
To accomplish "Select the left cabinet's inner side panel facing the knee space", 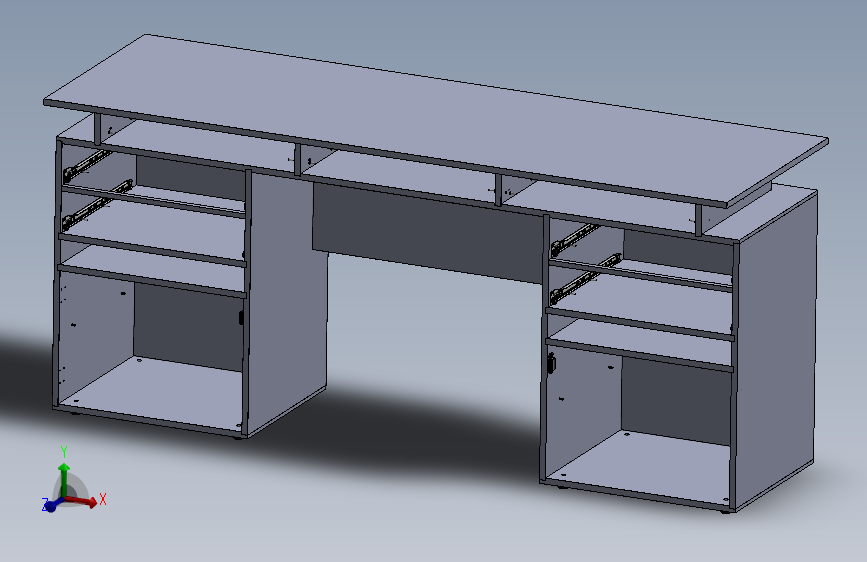I will tap(286, 304).
